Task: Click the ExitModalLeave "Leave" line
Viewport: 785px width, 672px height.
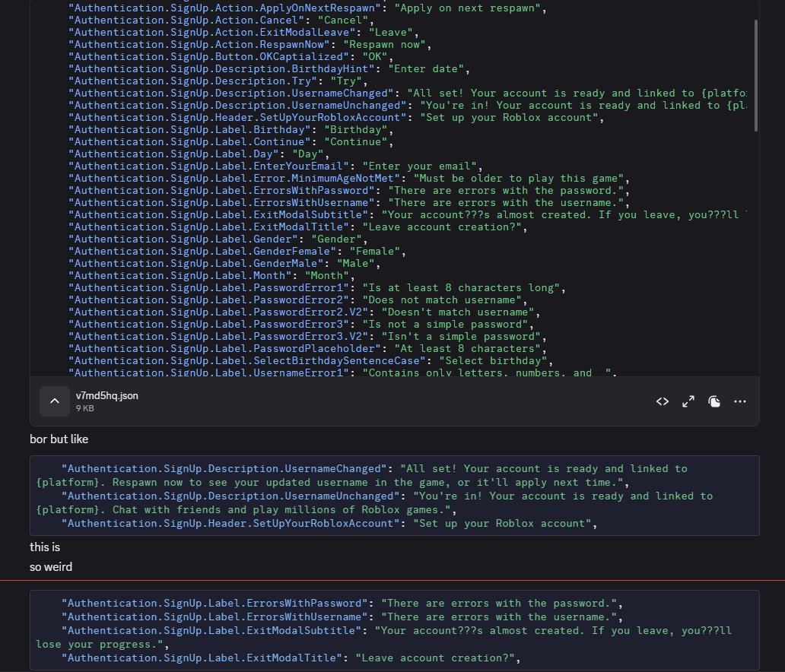Action: pos(243,33)
